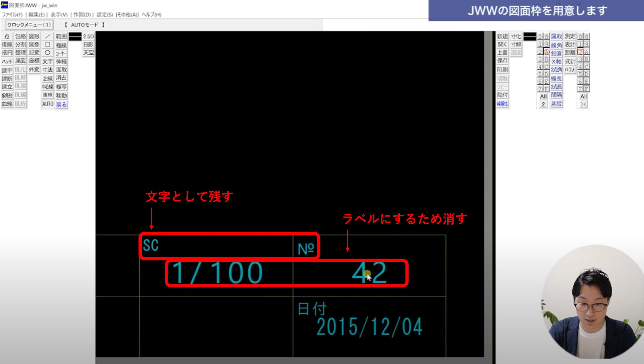Open the 線属性 line attribute settings
This screenshot has width=644, height=364.
pos(502,104)
